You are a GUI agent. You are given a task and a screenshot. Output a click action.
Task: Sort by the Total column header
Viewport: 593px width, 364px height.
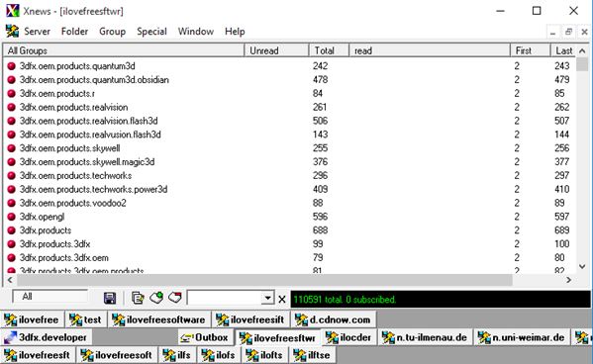click(x=329, y=50)
